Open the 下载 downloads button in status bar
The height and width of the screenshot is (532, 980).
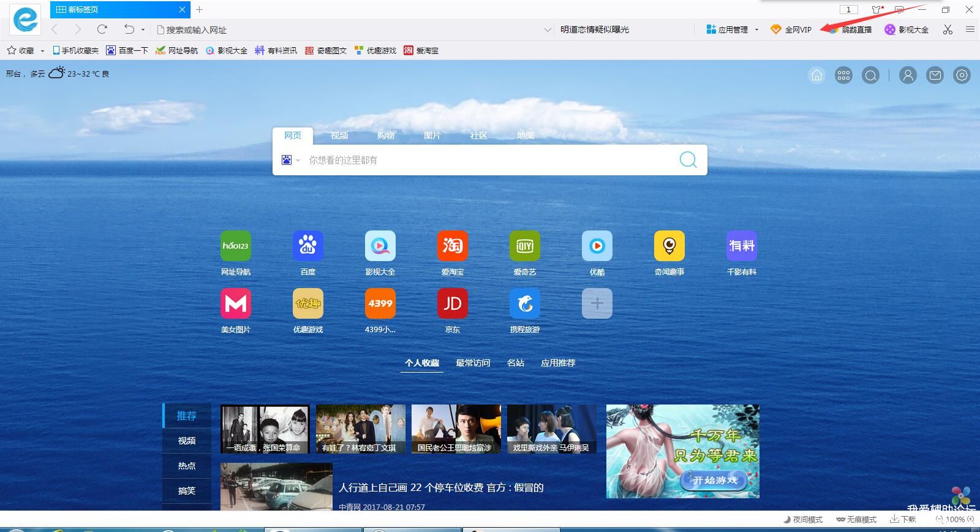903,519
